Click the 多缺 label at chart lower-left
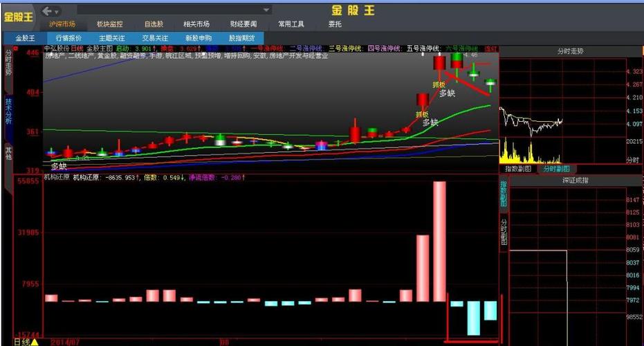This screenshot has height=346, width=644. coord(59,166)
